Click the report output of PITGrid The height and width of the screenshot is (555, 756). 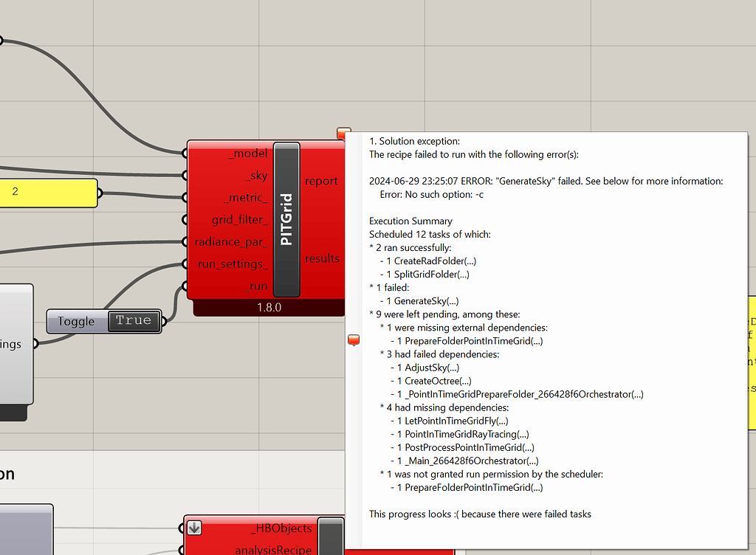[x=321, y=181]
